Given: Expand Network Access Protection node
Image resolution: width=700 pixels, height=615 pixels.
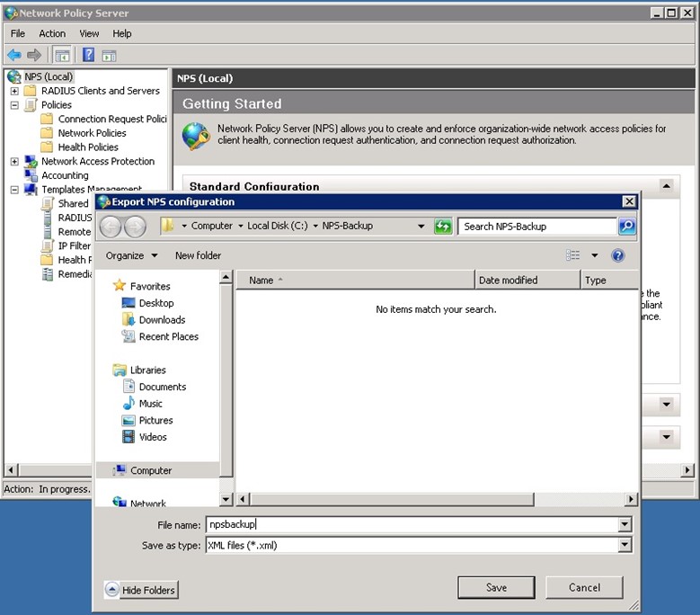Looking at the screenshot, I should click(14, 162).
